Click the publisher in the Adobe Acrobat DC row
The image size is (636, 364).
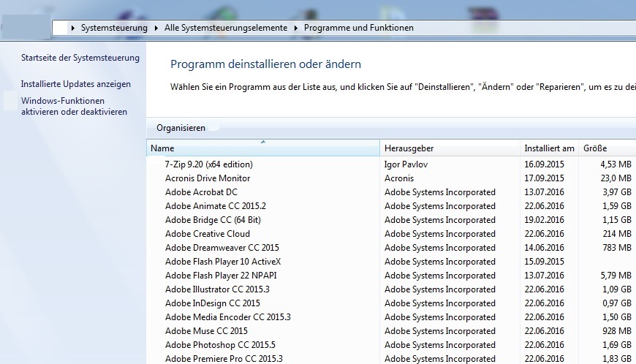[439, 192]
